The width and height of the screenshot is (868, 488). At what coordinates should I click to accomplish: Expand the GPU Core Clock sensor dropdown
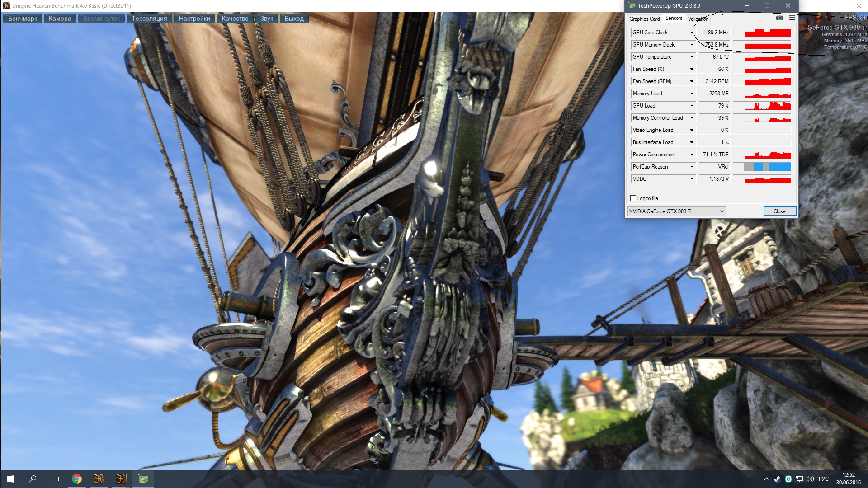pos(692,33)
